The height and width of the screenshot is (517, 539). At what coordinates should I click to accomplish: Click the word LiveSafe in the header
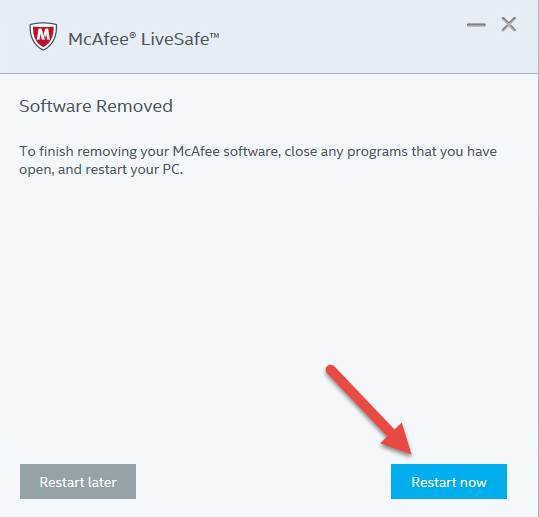click(x=175, y=39)
